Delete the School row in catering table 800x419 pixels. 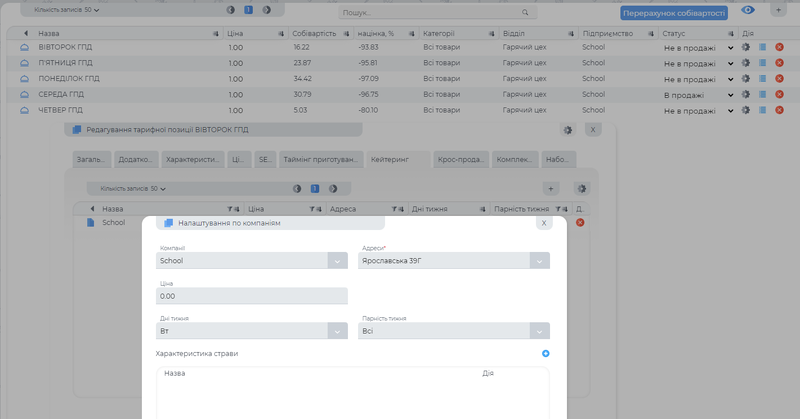[x=580, y=222]
